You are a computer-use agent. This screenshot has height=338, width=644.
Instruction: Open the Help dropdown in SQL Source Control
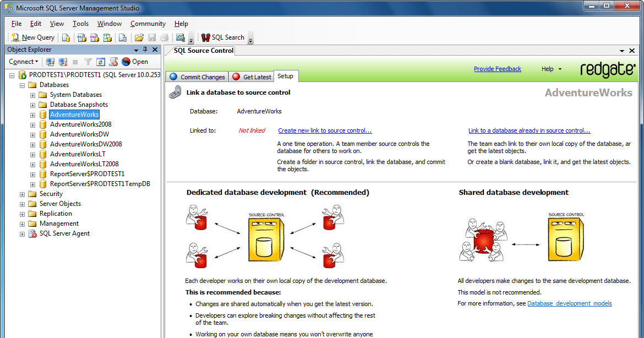551,68
